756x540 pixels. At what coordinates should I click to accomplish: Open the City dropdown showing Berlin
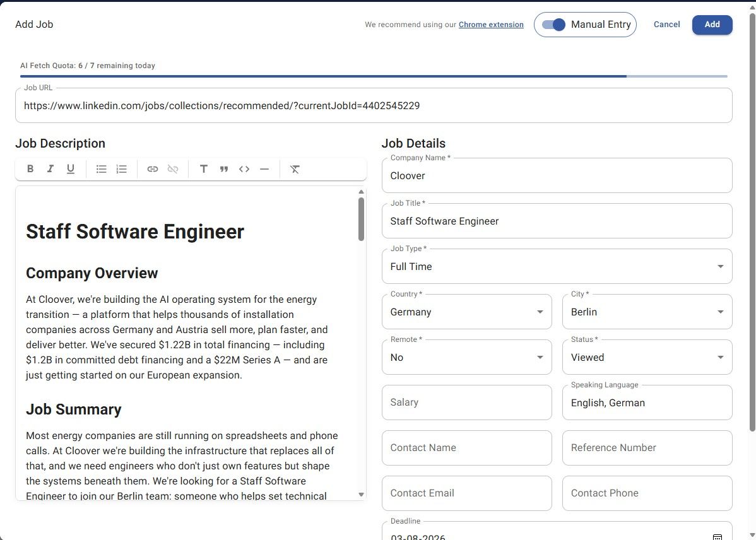[647, 312]
